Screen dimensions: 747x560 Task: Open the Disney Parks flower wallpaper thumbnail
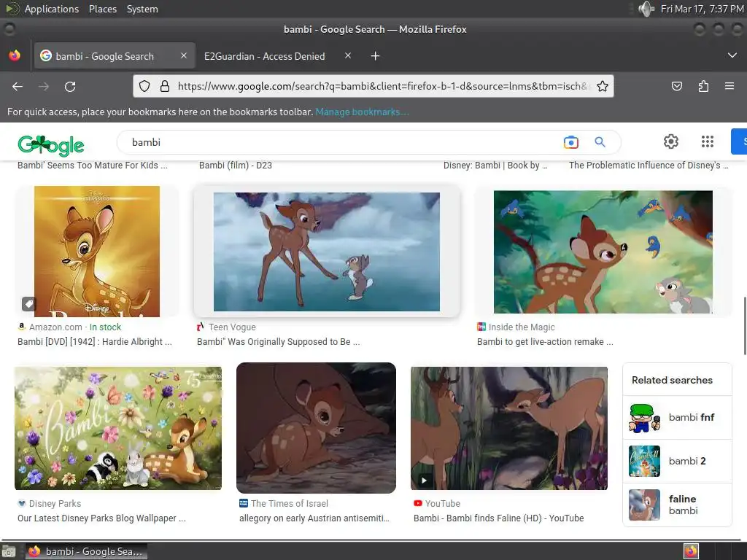(x=118, y=428)
